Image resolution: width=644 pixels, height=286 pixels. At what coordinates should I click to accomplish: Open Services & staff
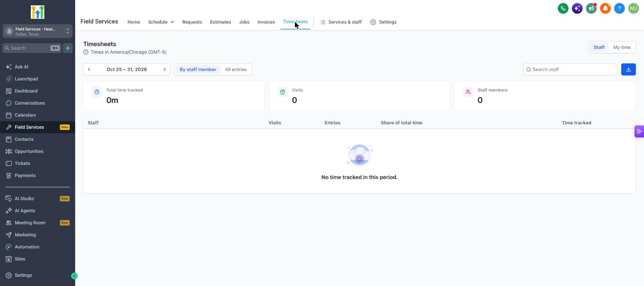tap(340, 22)
